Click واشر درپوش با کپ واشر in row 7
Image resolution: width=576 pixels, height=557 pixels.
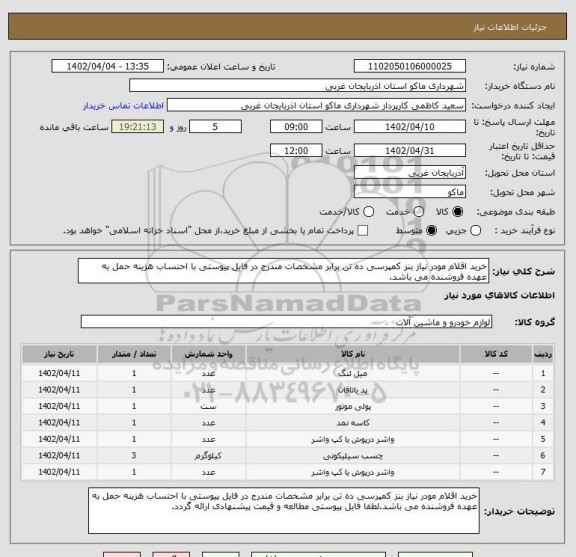point(353,472)
